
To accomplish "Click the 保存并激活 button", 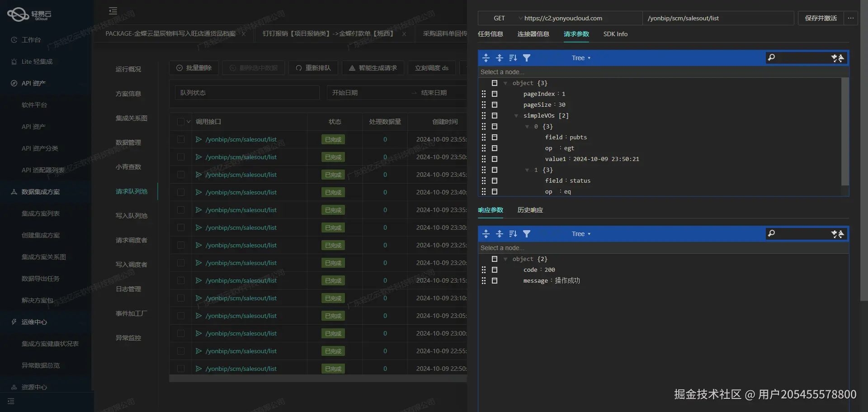I will (x=821, y=18).
